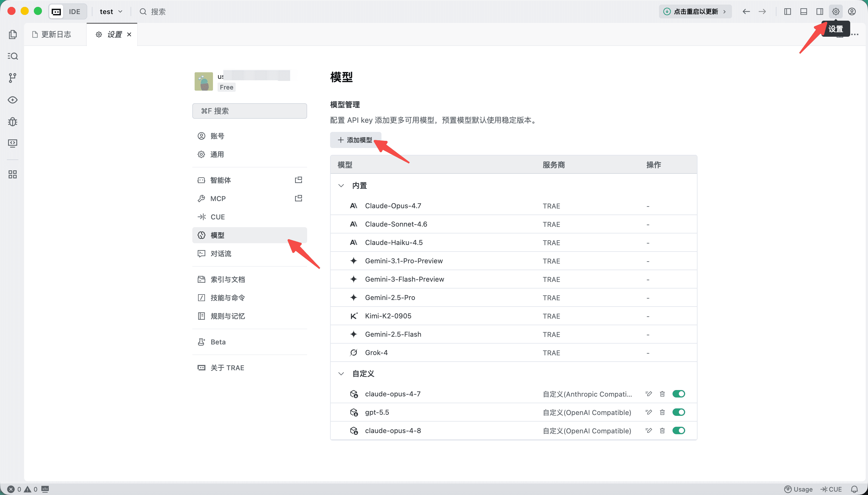Navigate back with the left arrow
This screenshot has width=868, height=495.
[x=746, y=11]
